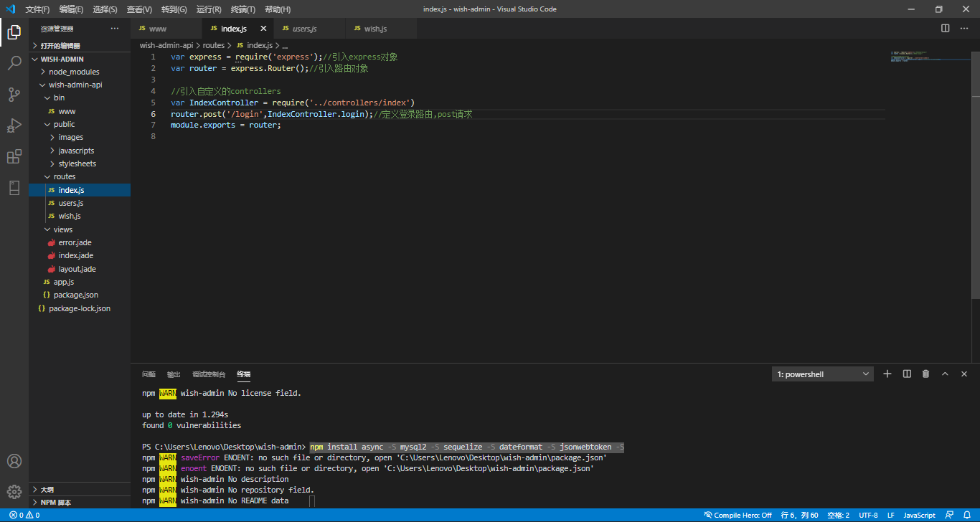
Task: Split the terminal panel
Action: point(907,374)
